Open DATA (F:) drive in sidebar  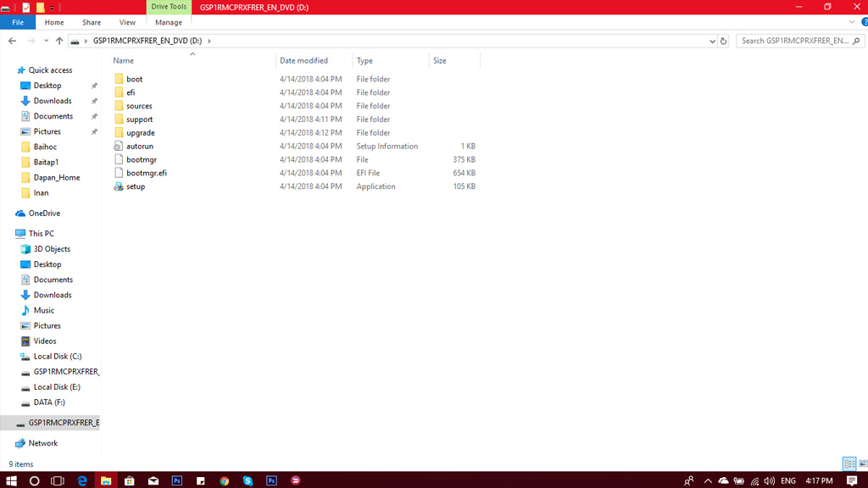49,402
